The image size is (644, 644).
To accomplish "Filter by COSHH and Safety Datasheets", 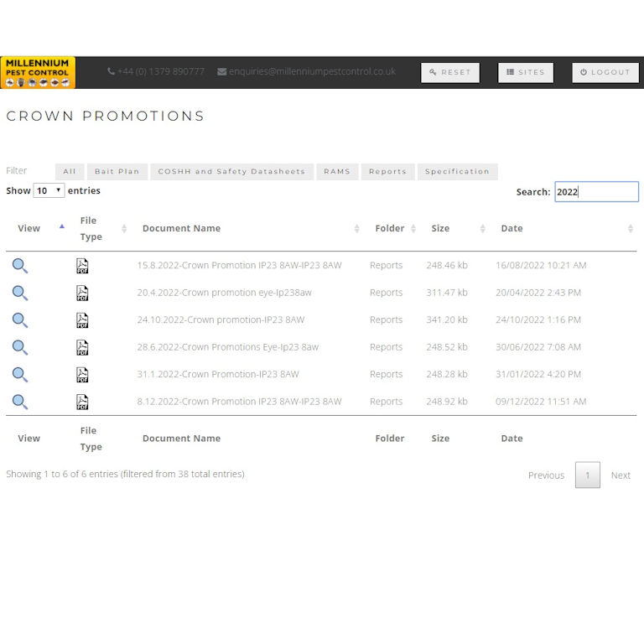I will [231, 172].
